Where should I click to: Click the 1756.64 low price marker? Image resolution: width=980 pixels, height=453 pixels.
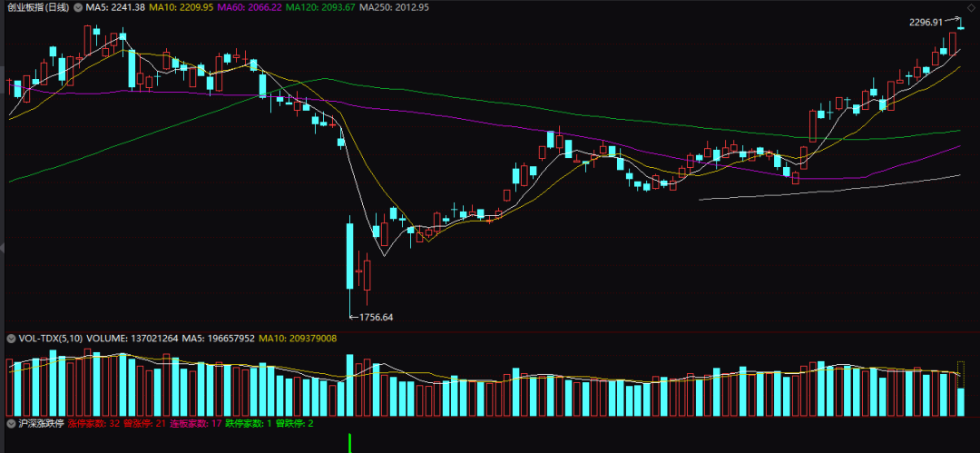pyautogui.click(x=377, y=317)
